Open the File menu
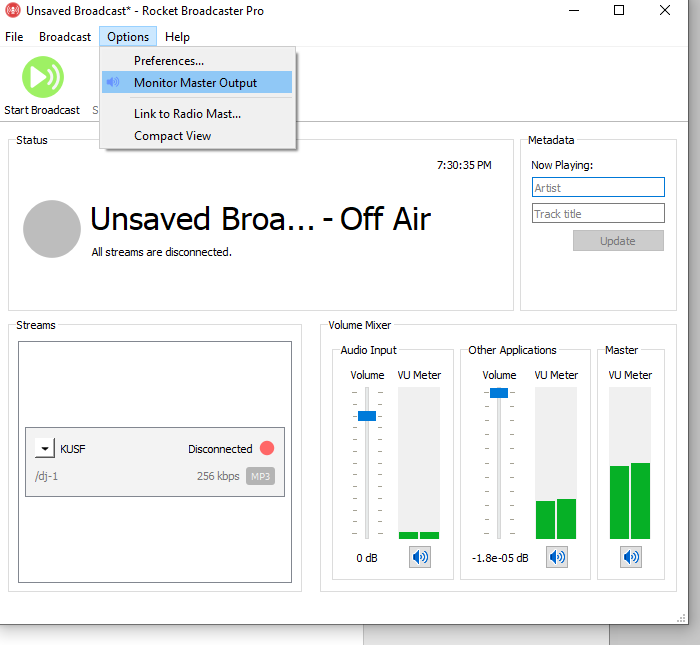The width and height of the screenshot is (700, 645). pos(14,37)
